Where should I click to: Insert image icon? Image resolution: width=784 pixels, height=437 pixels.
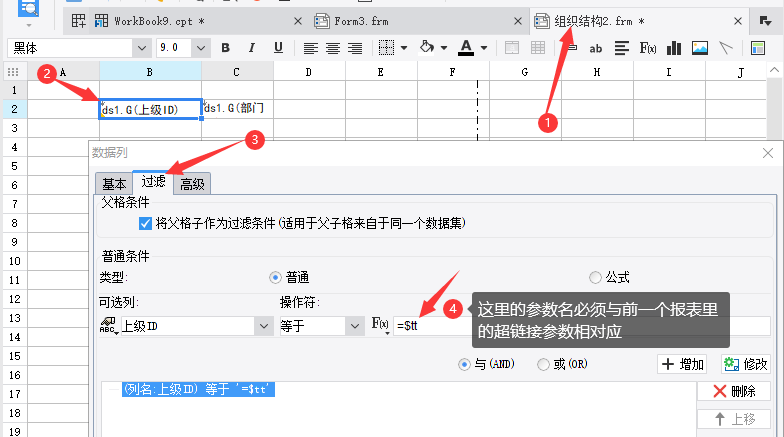click(700, 48)
